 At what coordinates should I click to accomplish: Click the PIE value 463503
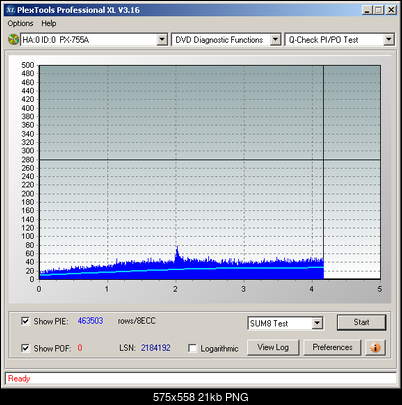click(x=90, y=321)
